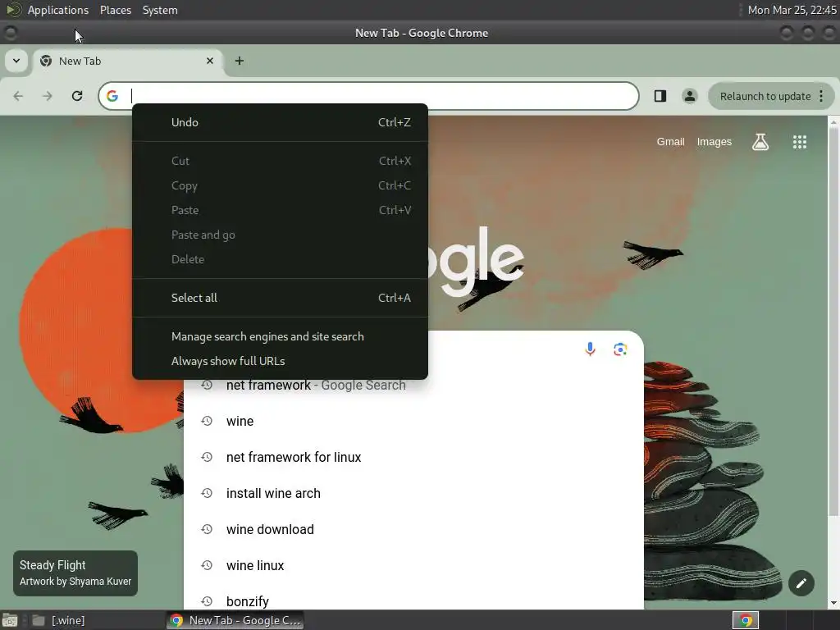Reload the page with the refresh icon

(77, 96)
